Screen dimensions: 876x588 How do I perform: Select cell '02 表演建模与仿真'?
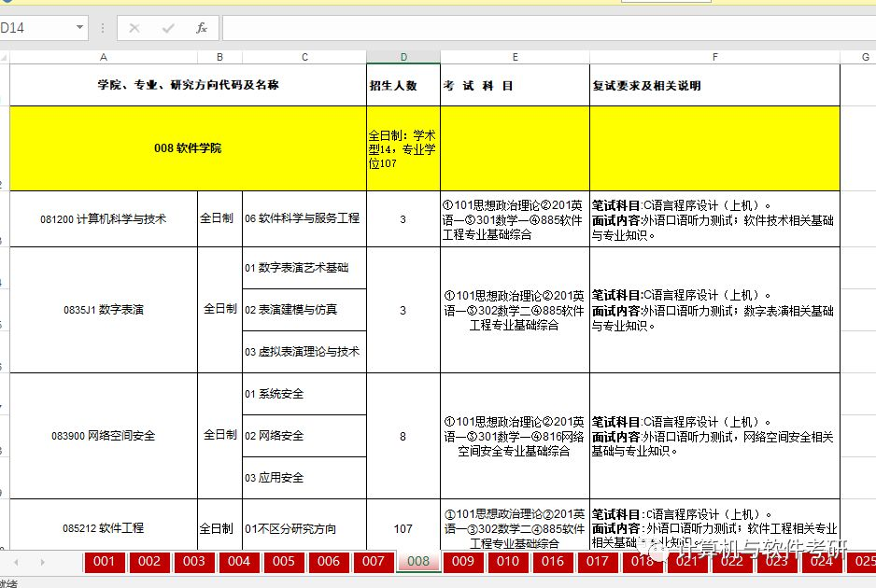[304, 310]
